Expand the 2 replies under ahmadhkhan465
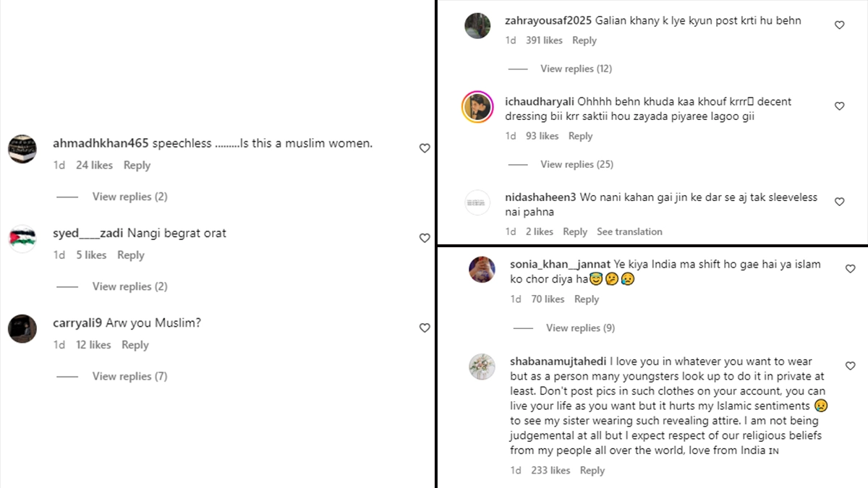The image size is (868, 488). coord(129,197)
